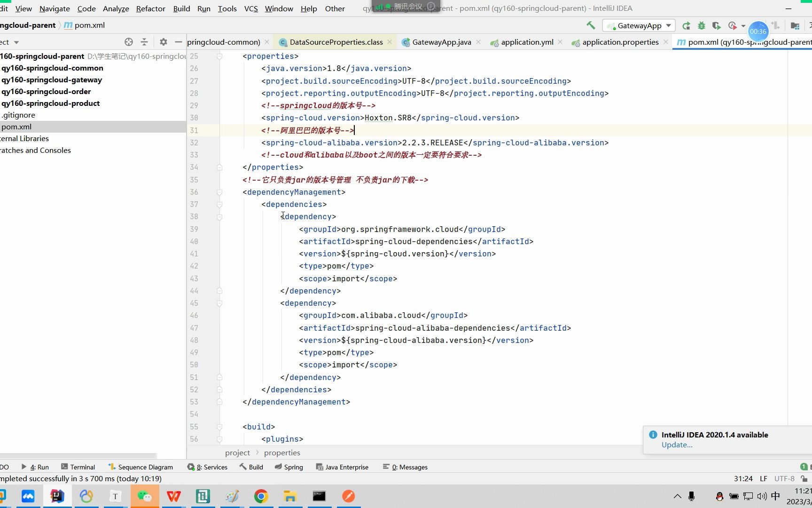Click cursor position 31:24 in status bar
The width and height of the screenshot is (812, 508).
pyautogui.click(x=743, y=478)
